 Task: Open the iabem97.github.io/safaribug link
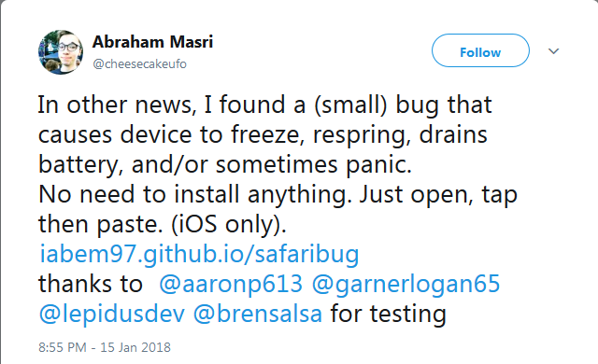(199, 255)
